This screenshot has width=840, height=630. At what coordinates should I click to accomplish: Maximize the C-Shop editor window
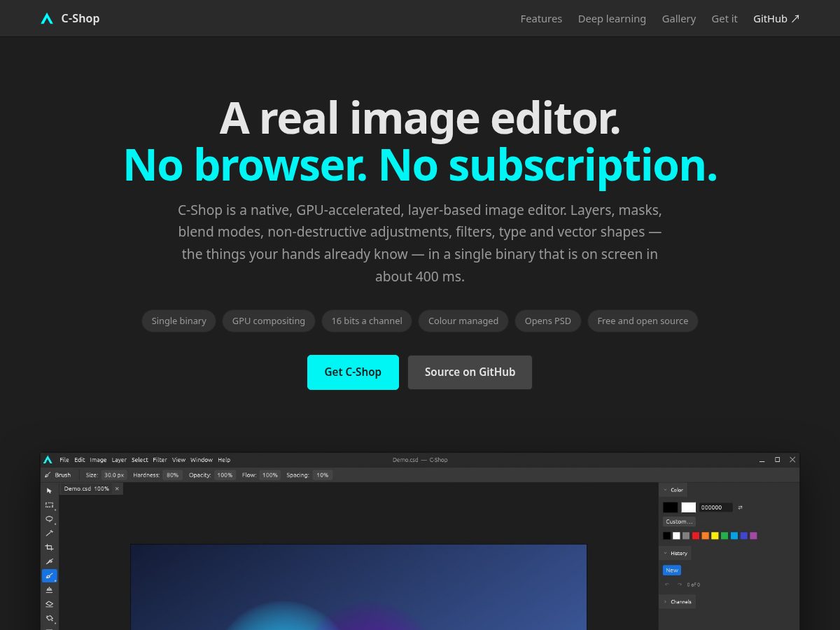777,460
